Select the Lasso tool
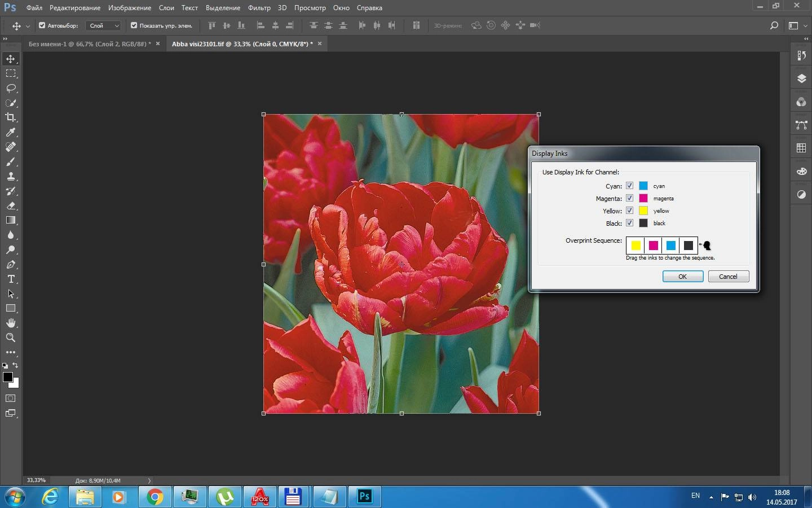Image resolution: width=812 pixels, height=508 pixels. 11,88
